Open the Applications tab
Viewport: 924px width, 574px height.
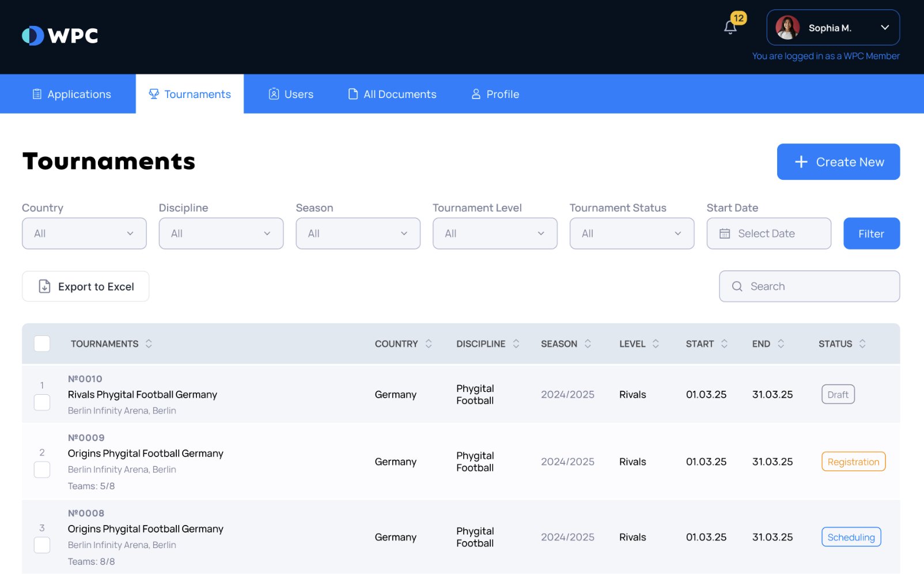[71, 94]
